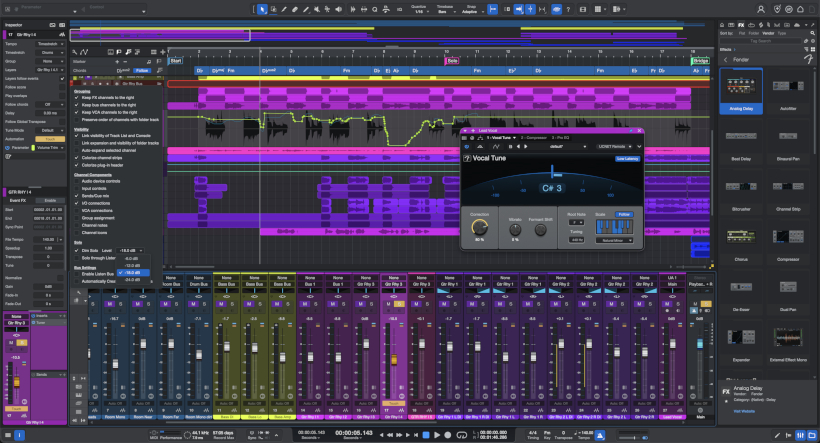Click the Touch automation button in Inspector

click(x=50, y=139)
